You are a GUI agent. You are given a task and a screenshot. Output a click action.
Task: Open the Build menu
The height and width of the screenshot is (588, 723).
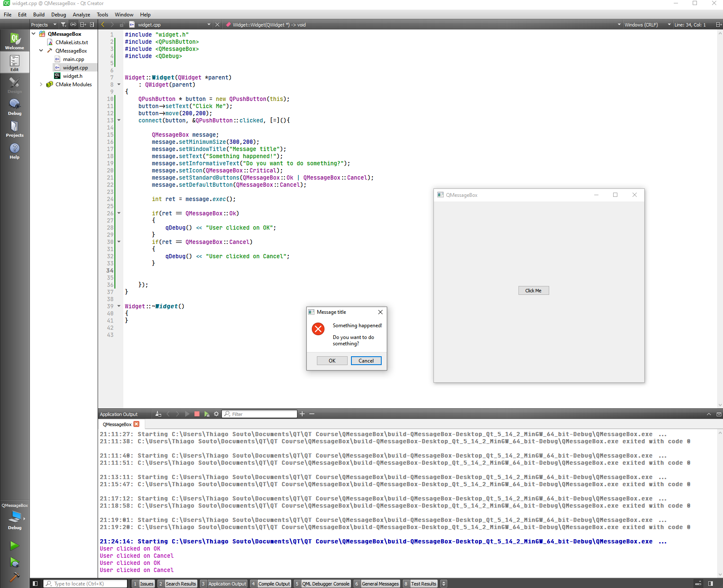tap(39, 14)
